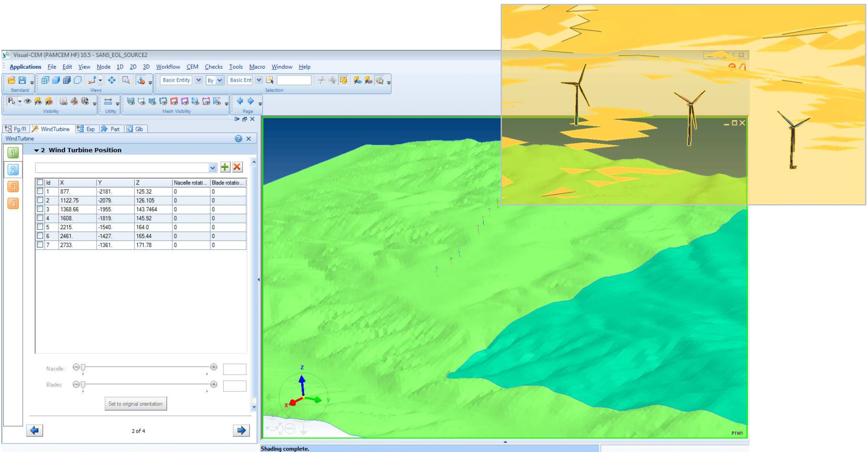Click the wizard next arrow button
Viewport: 868px width, 452px height.
241,430
